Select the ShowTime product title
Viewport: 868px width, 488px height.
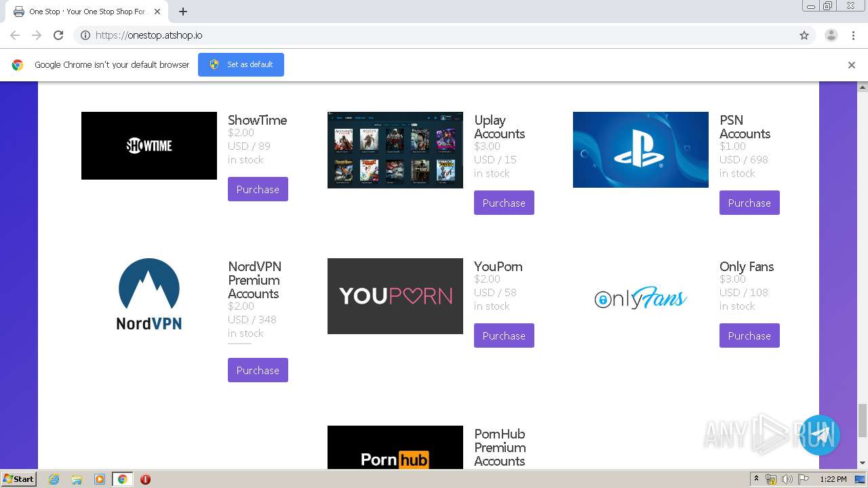258,120
